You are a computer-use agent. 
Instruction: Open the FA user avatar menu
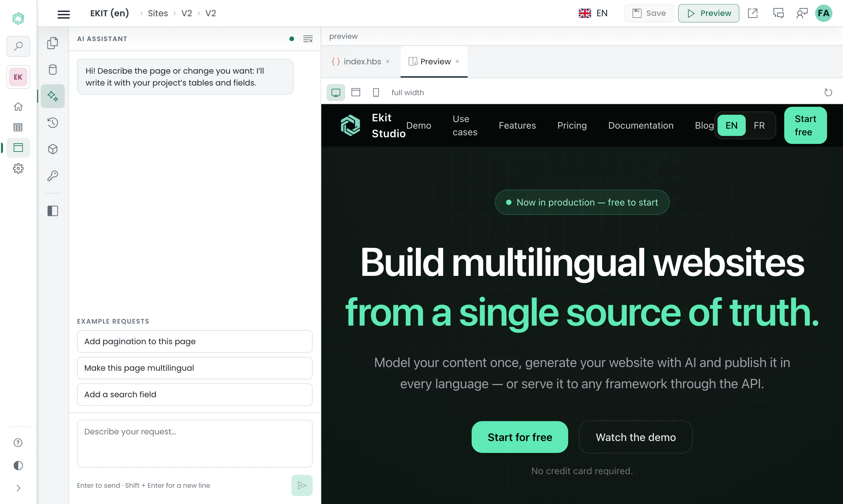click(x=824, y=13)
